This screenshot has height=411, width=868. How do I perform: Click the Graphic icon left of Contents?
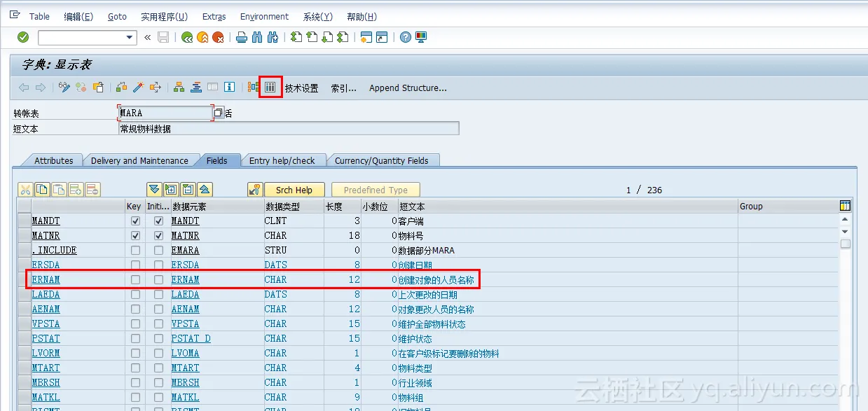(x=254, y=88)
